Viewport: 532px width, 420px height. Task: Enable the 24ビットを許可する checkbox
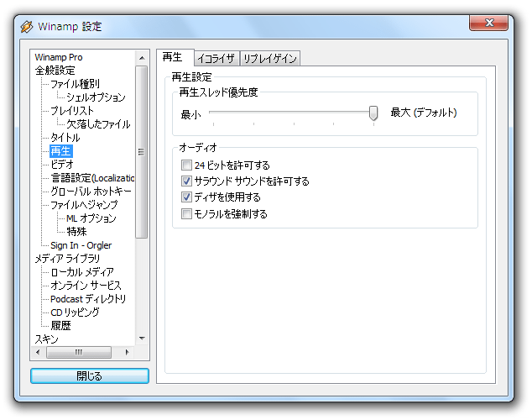(186, 165)
